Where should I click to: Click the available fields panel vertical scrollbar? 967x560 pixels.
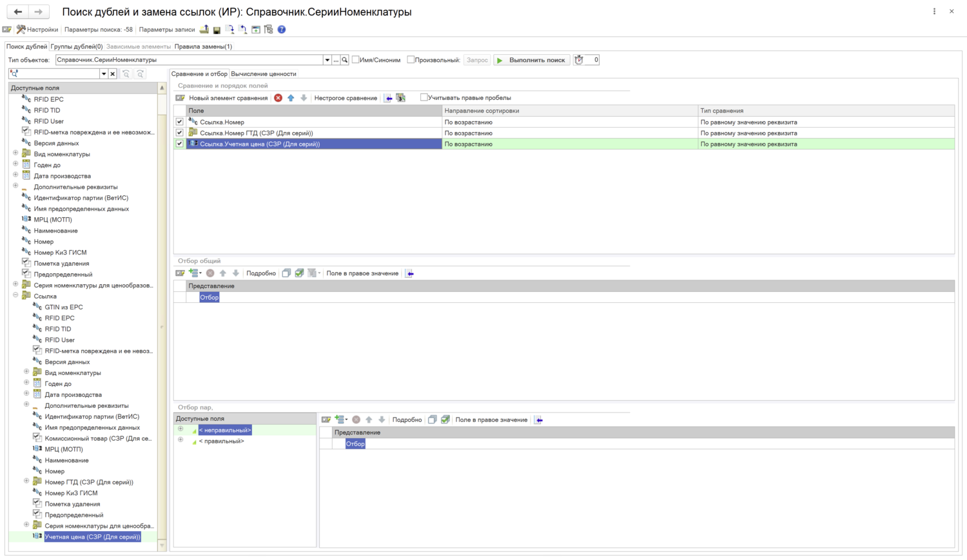tap(162, 322)
